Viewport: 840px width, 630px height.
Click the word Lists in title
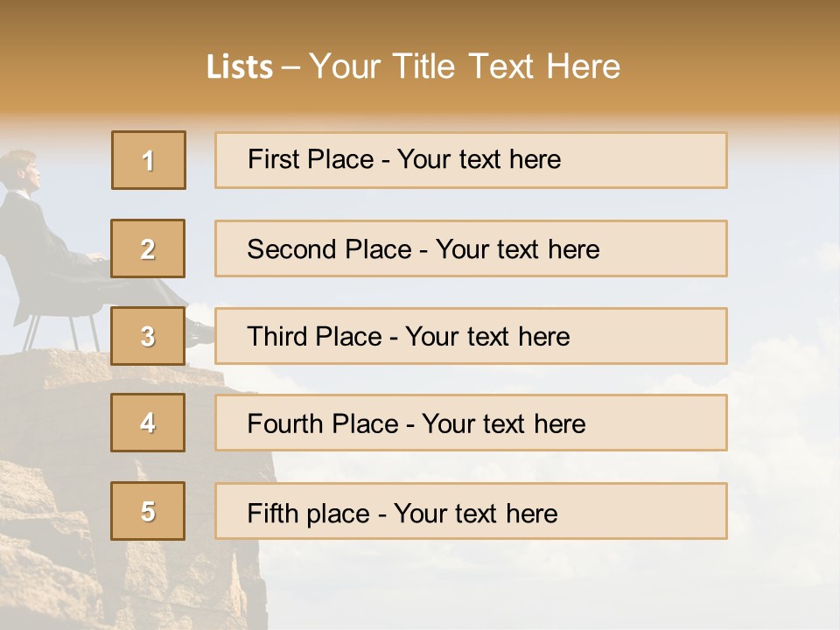point(240,67)
